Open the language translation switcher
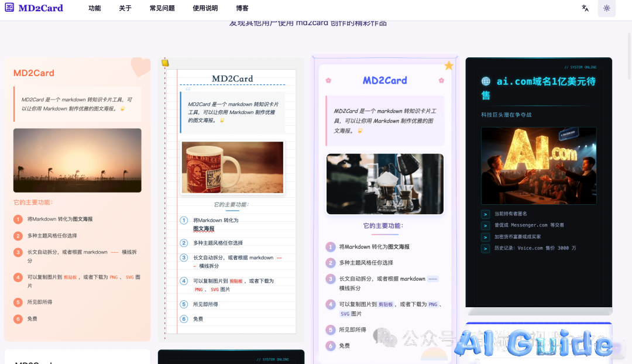The width and height of the screenshot is (632, 364). click(x=585, y=8)
